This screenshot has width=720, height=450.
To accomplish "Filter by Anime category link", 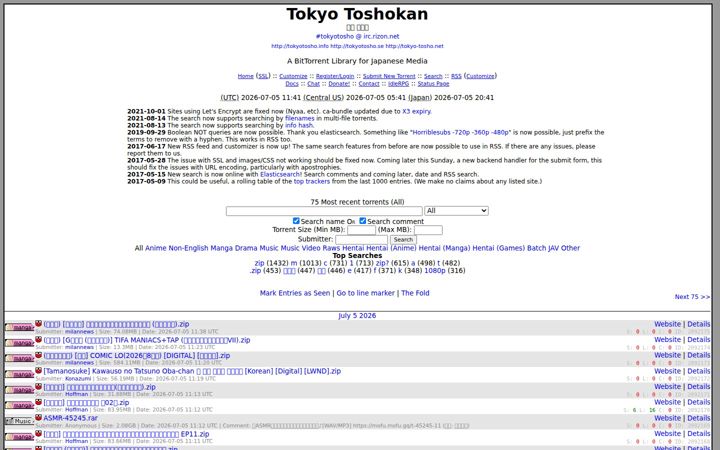I will click(156, 248).
